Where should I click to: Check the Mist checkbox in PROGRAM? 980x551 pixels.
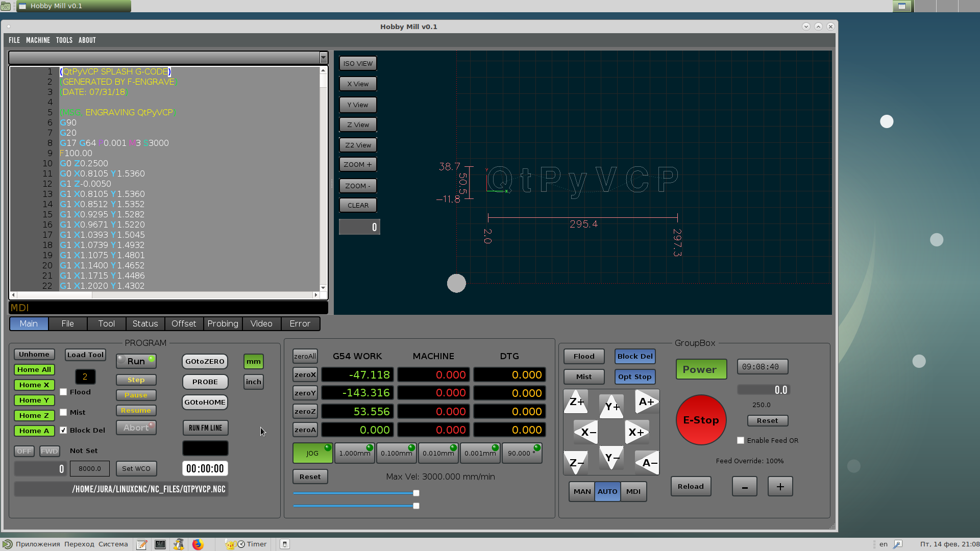click(x=63, y=412)
